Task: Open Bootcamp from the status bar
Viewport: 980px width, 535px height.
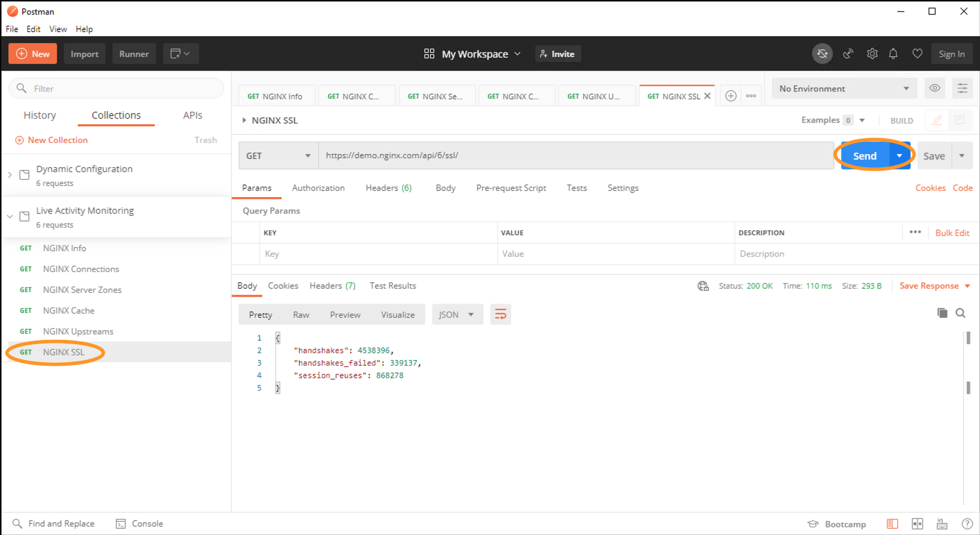Action: 836,524
